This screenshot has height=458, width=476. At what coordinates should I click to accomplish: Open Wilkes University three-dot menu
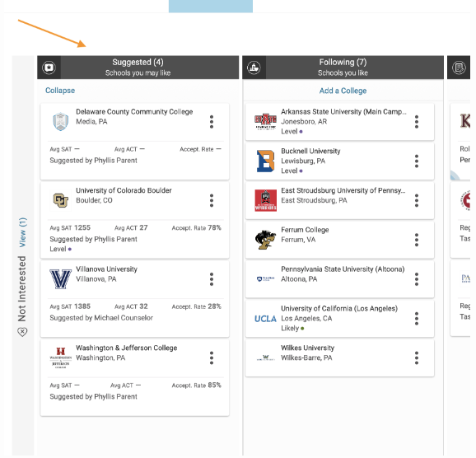pyautogui.click(x=417, y=358)
